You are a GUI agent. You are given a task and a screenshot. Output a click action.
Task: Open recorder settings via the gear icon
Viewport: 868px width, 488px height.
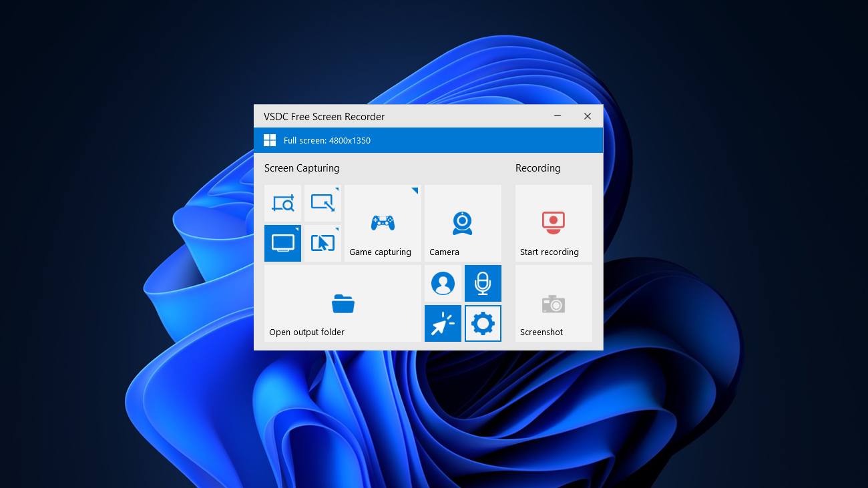[x=483, y=323]
